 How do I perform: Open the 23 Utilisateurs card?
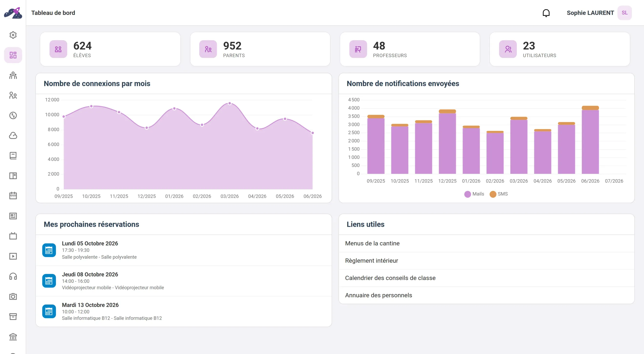(560, 49)
